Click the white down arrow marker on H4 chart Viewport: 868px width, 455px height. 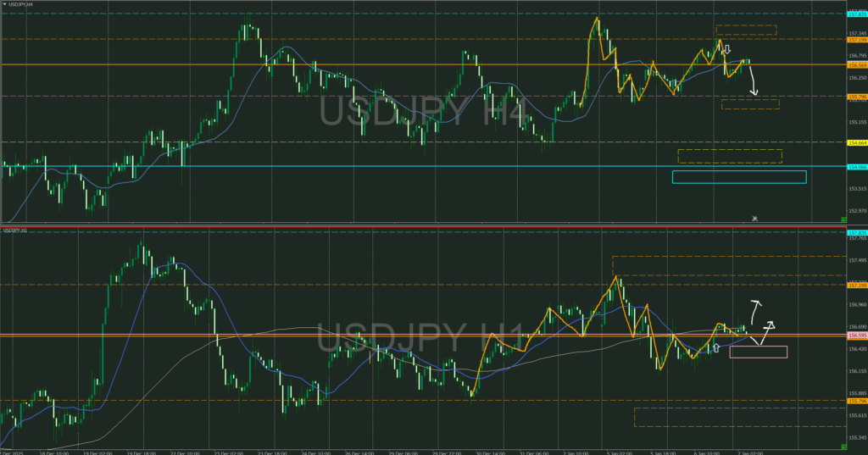pyautogui.click(x=727, y=50)
